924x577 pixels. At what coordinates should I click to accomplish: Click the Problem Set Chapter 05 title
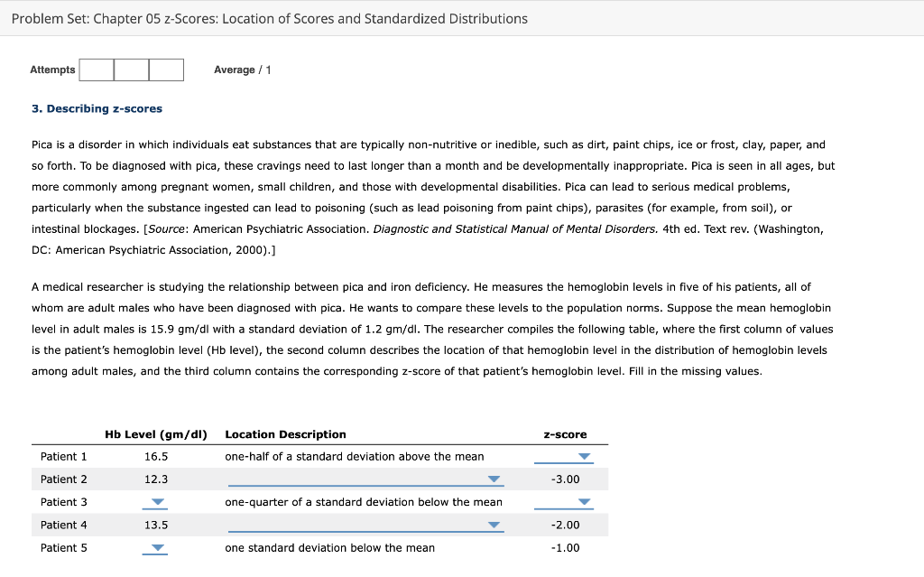tap(269, 19)
